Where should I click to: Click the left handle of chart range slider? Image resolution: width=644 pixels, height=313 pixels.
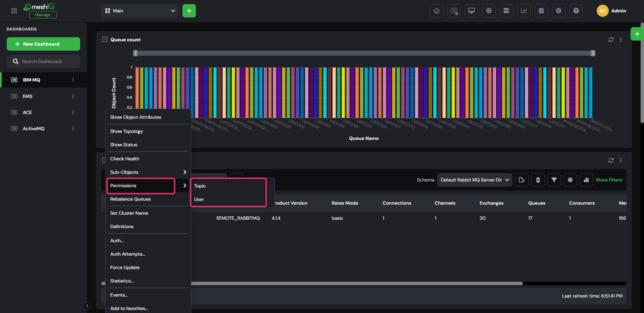tap(136, 53)
